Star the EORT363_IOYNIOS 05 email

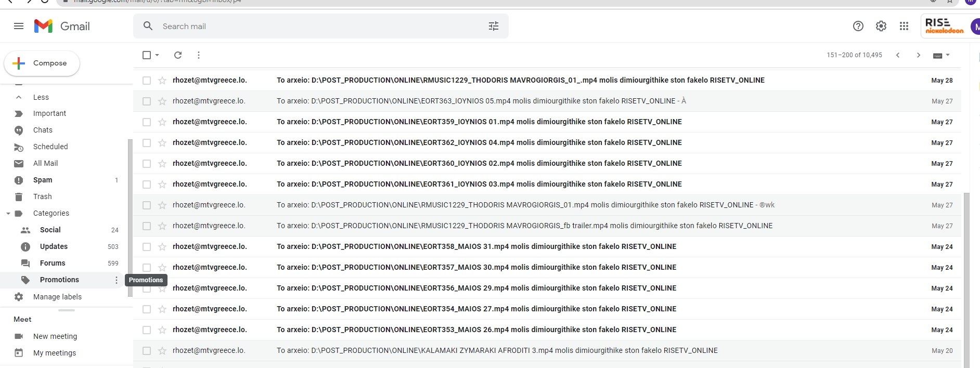tap(162, 101)
